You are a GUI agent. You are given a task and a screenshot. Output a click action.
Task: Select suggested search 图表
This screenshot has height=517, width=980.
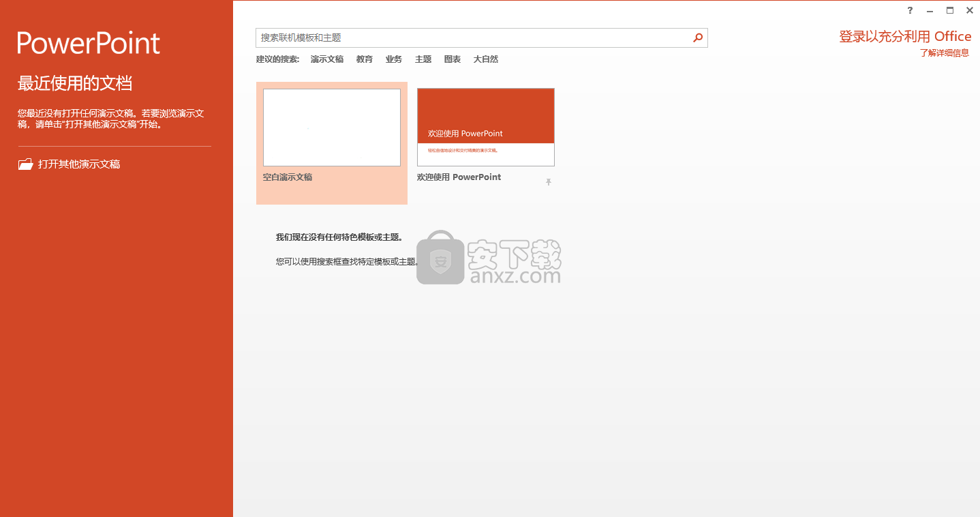click(x=453, y=59)
